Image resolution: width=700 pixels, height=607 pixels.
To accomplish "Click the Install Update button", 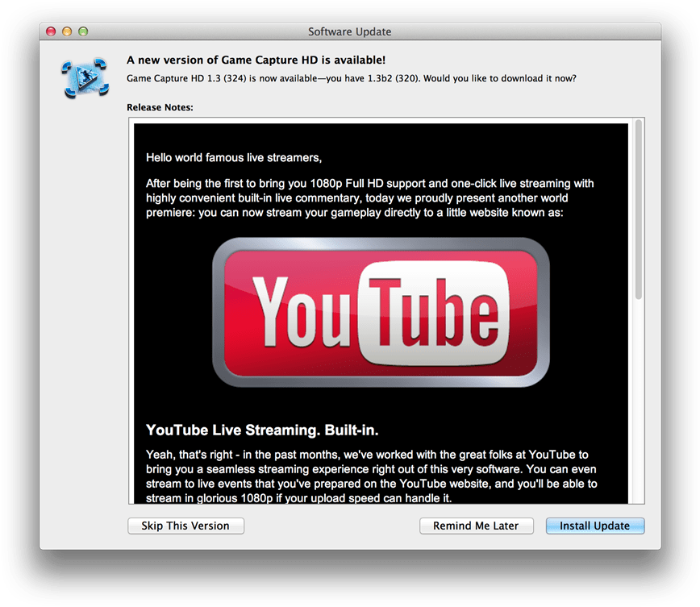I will (595, 526).
